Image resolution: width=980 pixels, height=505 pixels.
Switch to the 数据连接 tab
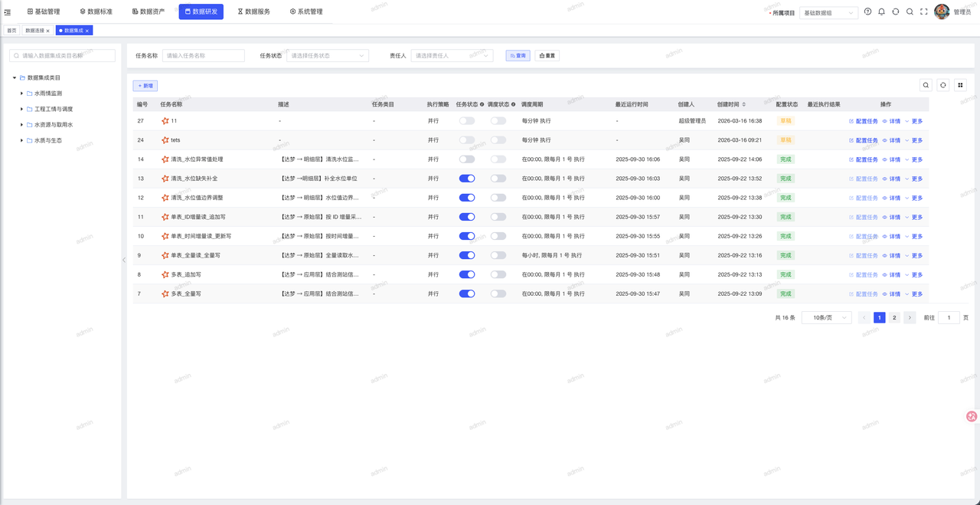coord(34,31)
